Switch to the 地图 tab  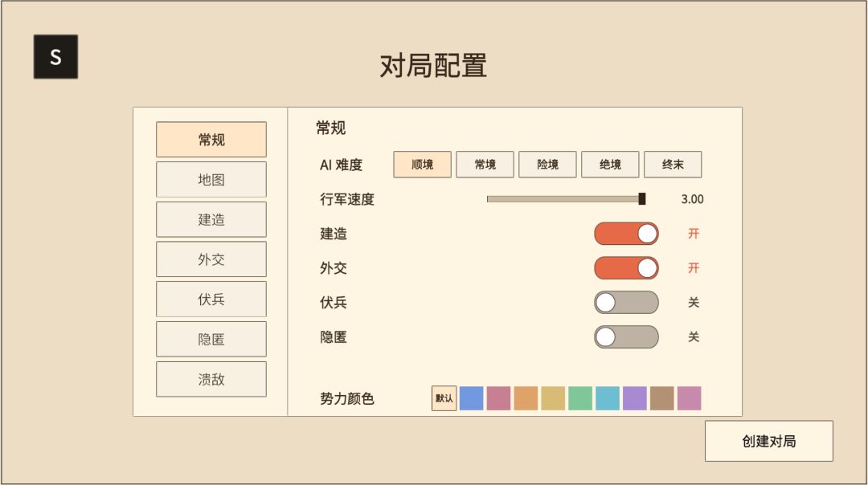tap(211, 179)
